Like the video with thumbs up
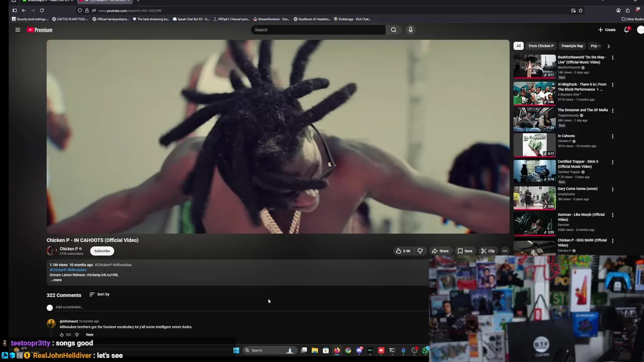 [403, 251]
